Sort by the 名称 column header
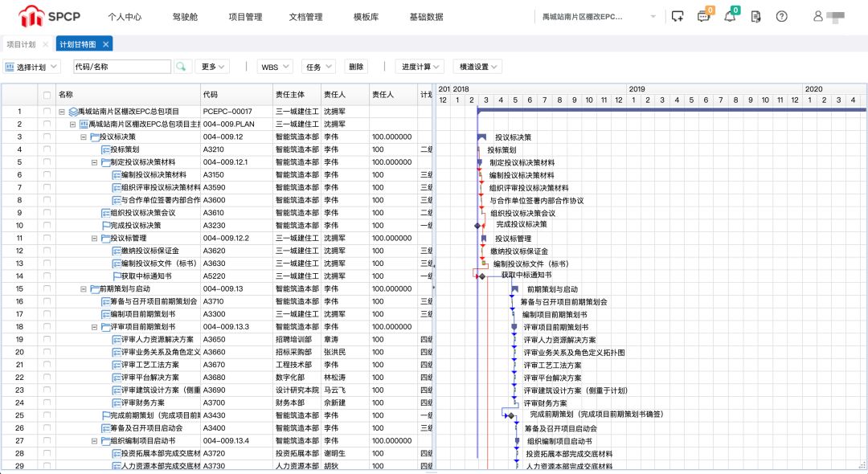868x474 pixels. click(128, 95)
